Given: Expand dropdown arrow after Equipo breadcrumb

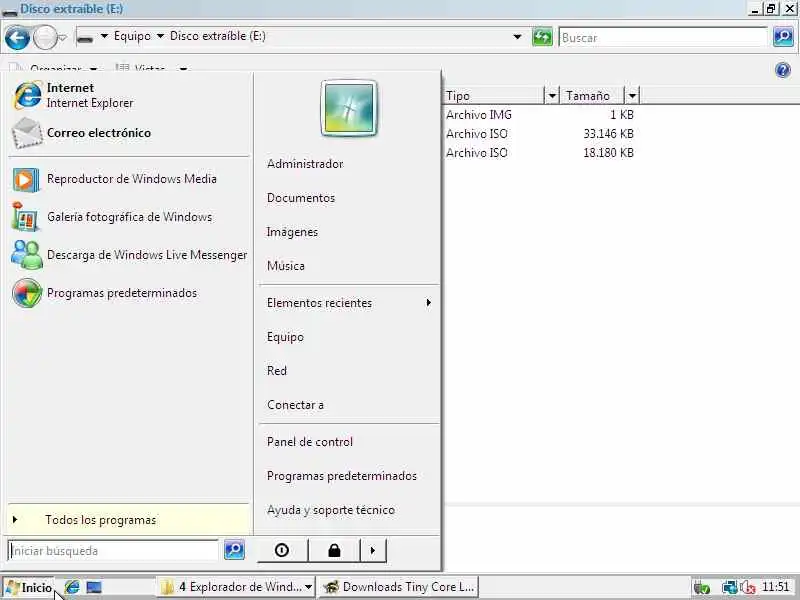Looking at the screenshot, I should pos(160,36).
